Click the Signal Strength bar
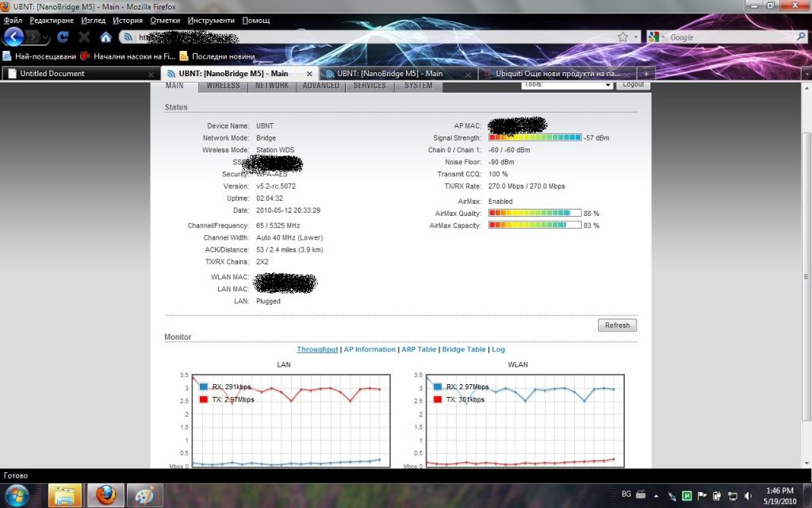 (x=534, y=138)
